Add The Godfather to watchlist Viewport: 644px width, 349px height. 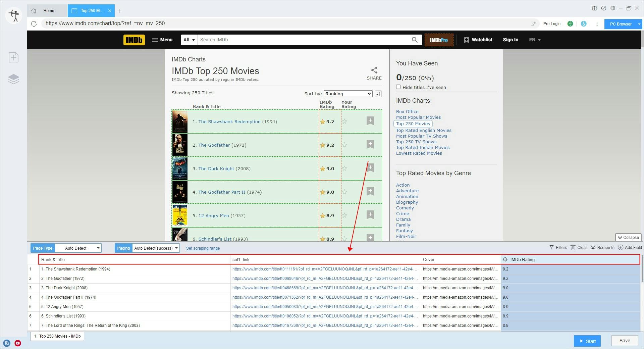tap(370, 144)
